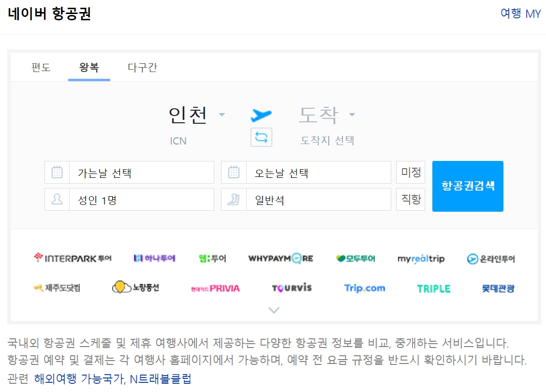This screenshot has width=546, height=392.
Task: Open the 인천 departure airport dropdown
Action: point(197,115)
